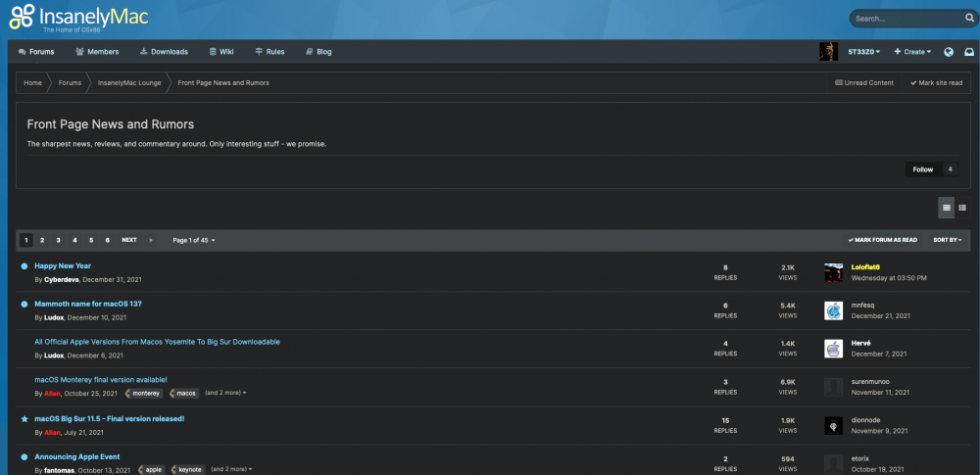The image size is (980, 475).
Task: Open the Blog menu item
Action: coord(318,52)
